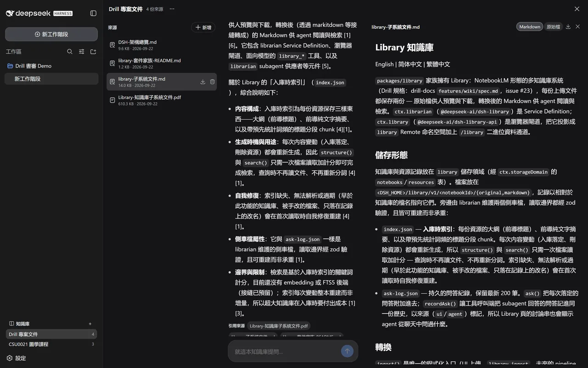588x368 pixels.
Task: Close the library-子系統文件.md preview panel
Action: 578,27
